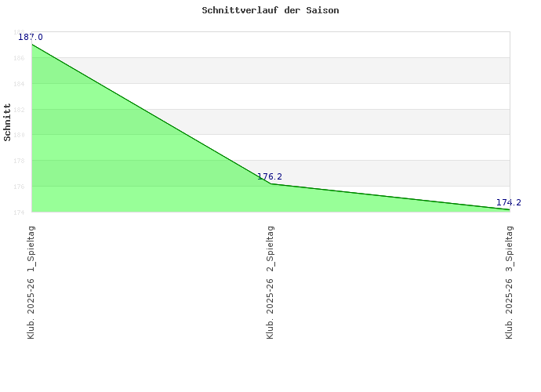
Task: Click the chart title 'Schnittverlauf der Saison'
Action: coord(270,11)
